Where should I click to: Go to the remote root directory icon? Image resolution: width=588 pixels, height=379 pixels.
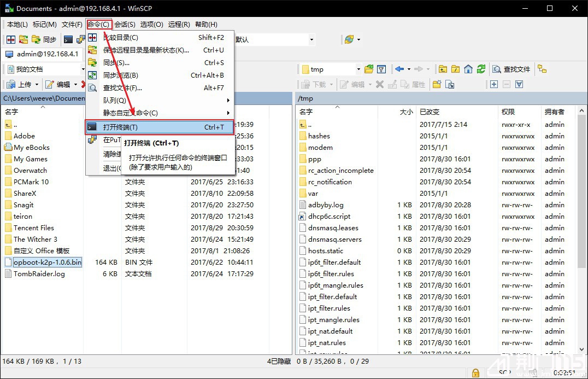pos(456,69)
